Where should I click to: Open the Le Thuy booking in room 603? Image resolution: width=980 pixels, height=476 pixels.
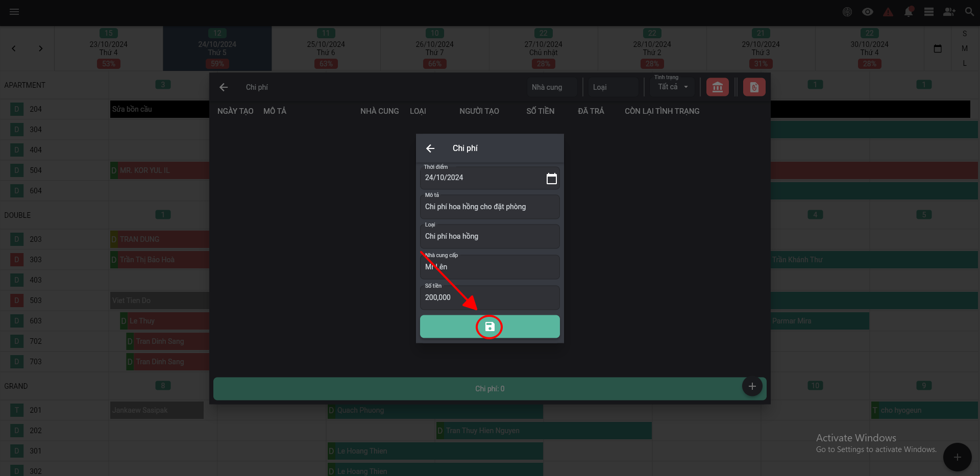coord(164,321)
